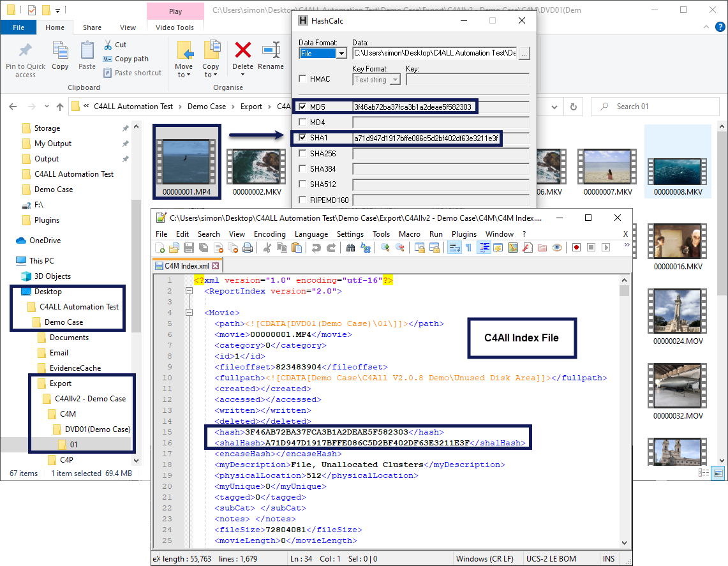The image size is (728, 566).
Task: Click Copy path in Explorer ribbon
Action: [x=126, y=59]
